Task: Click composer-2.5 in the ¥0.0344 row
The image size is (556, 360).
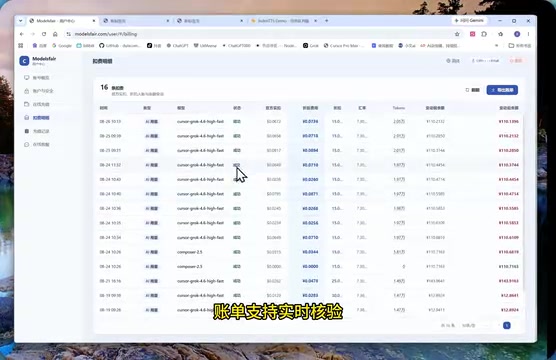Action: [x=190, y=252]
